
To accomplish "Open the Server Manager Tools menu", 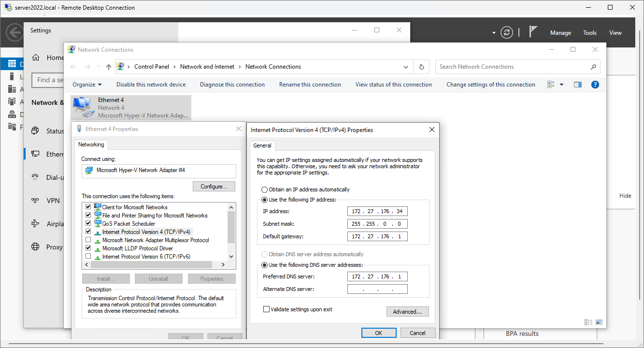I will click(x=589, y=33).
